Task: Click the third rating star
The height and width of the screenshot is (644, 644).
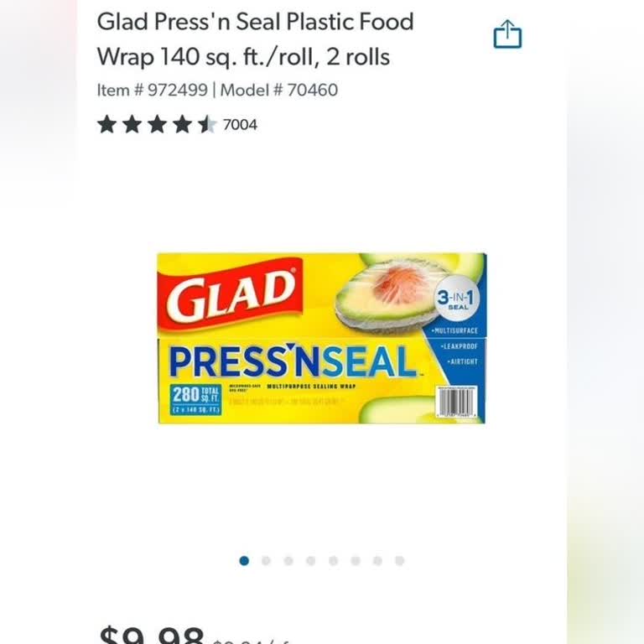Action: [157, 125]
